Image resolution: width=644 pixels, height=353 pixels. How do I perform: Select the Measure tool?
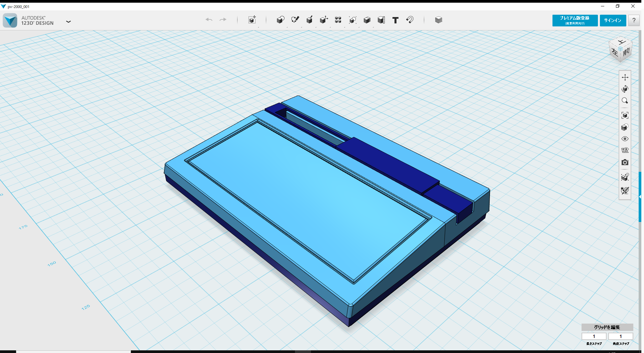(381, 20)
